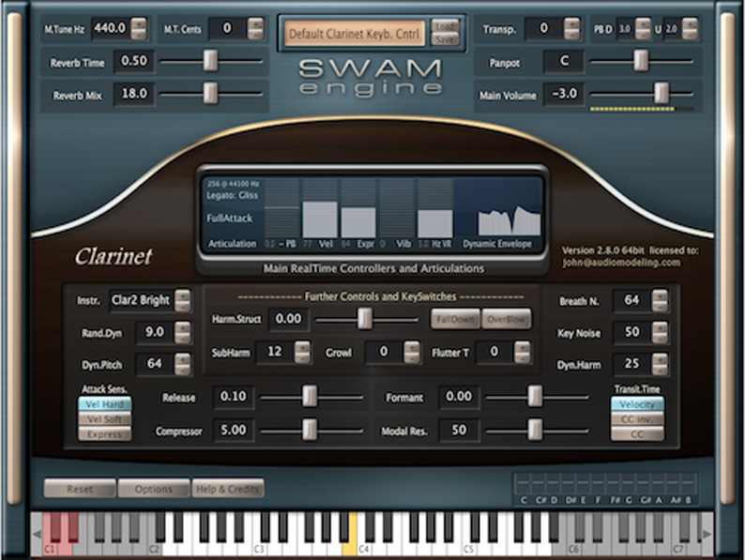Click the M.Tune Hz value field 440.0
This screenshot has width=745, height=560.
(110, 28)
